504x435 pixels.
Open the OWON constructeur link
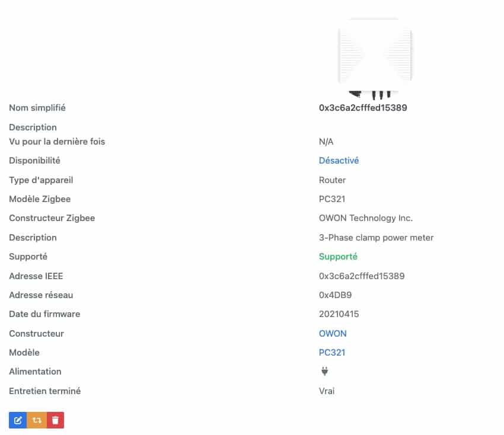click(333, 334)
